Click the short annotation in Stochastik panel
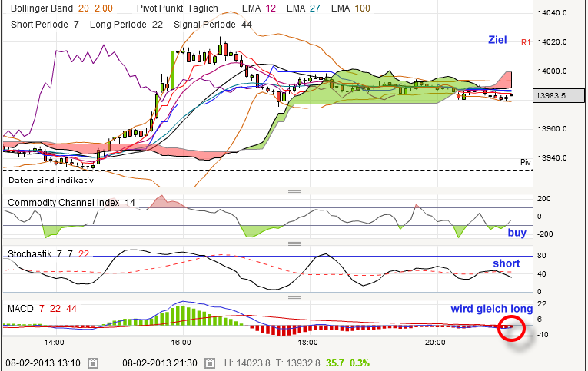The image size is (588, 371). 507,263
